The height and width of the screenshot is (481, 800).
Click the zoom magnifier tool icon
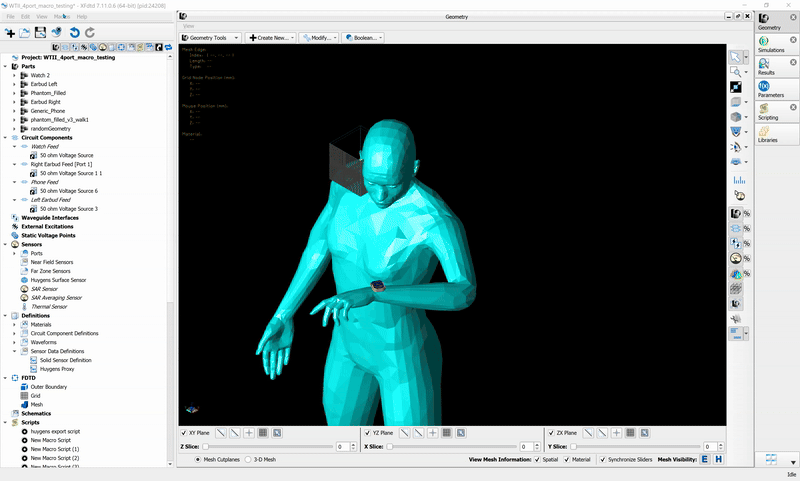(735, 72)
